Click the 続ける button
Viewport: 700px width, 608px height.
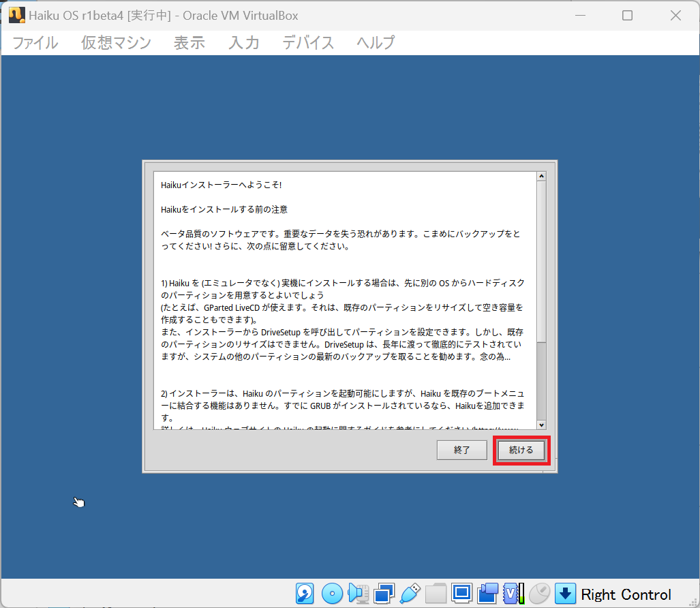tap(521, 450)
